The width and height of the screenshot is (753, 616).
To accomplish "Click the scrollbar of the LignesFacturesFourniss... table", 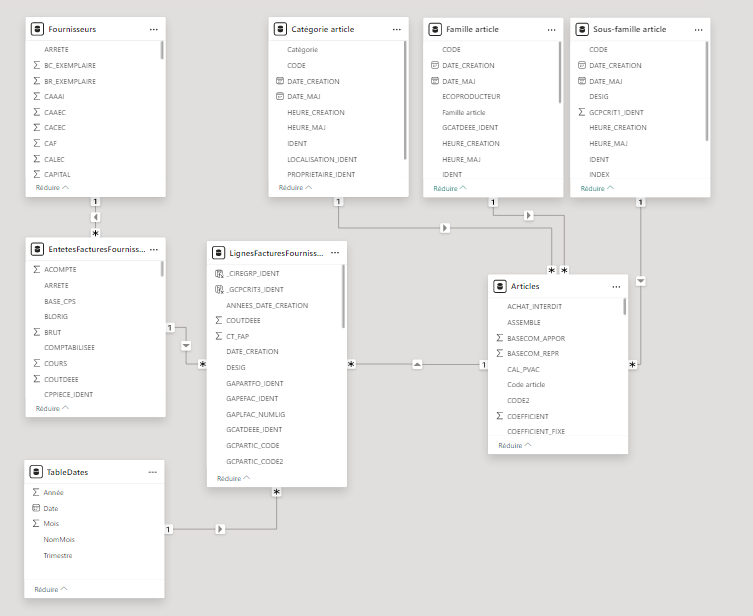I will tap(343, 300).
